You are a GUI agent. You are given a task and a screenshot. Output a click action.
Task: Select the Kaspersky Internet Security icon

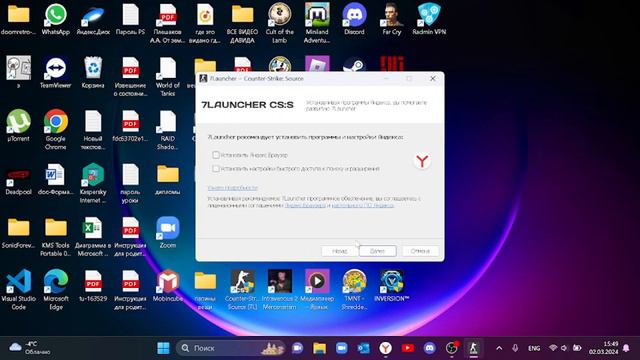coord(93,183)
